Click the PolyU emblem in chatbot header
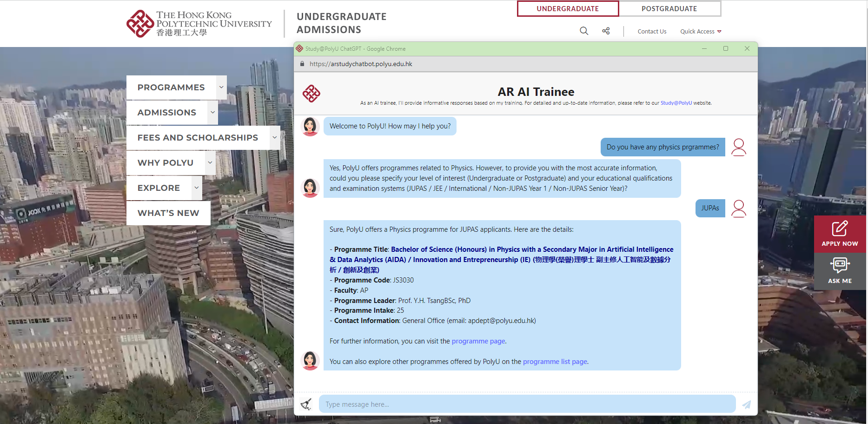The width and height of the screenshot is (868, 424). 311,94
